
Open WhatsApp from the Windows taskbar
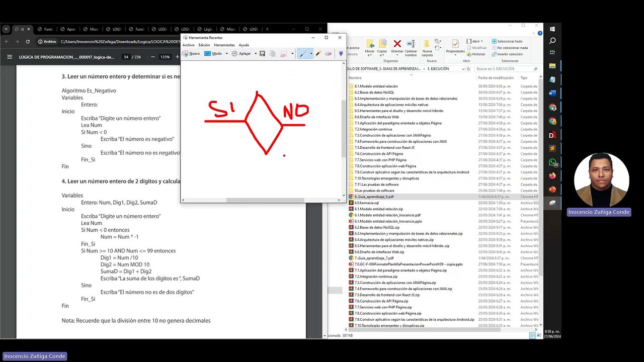552,162
